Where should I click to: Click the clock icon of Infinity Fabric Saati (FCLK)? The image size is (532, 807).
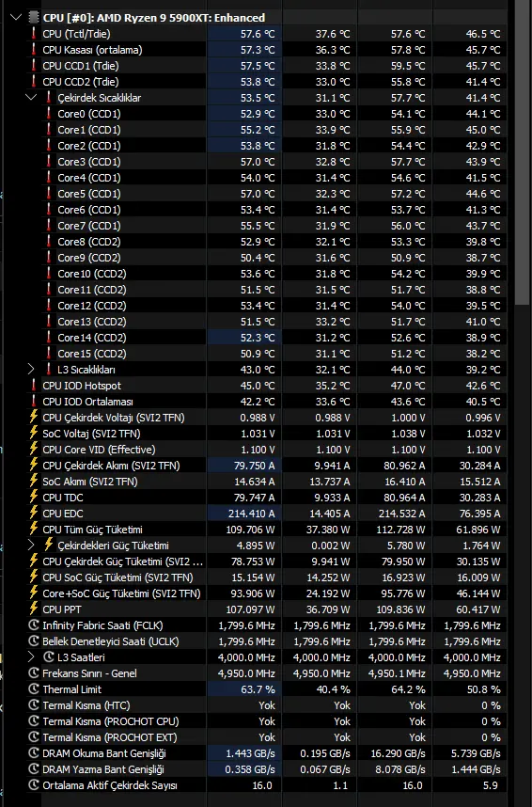(34, 625)
